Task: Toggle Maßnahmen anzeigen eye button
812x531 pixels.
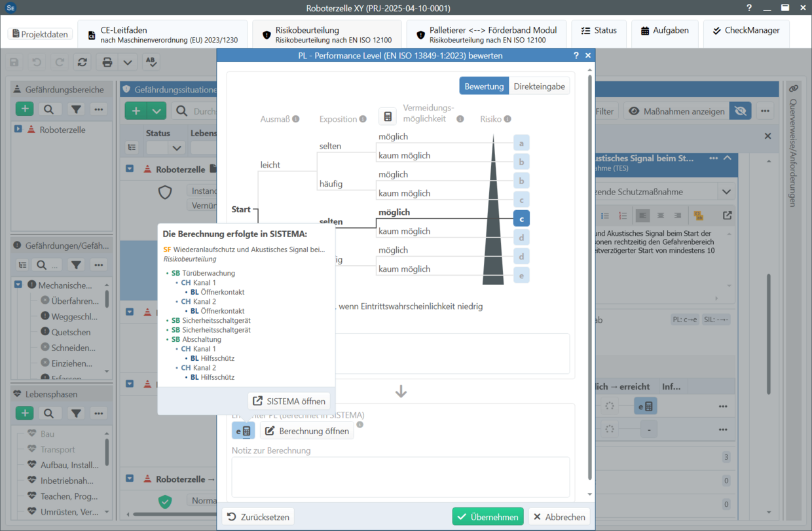Action: point(676,111)
